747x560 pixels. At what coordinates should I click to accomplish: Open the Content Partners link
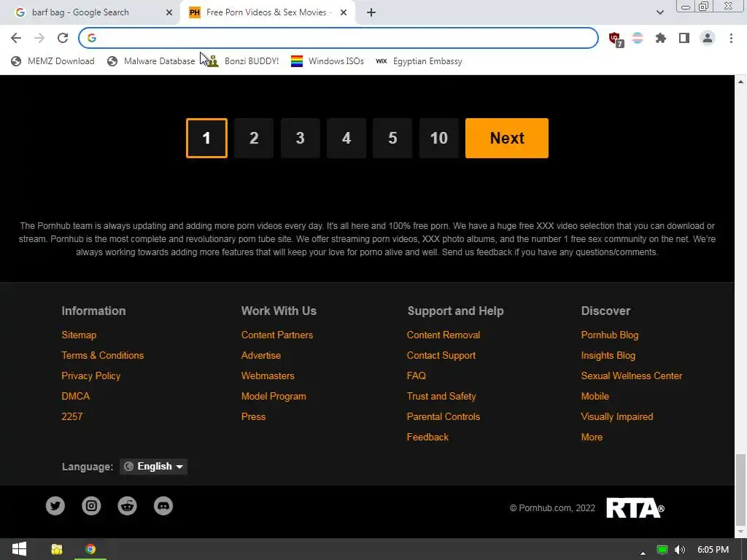[x=276, y=335]
